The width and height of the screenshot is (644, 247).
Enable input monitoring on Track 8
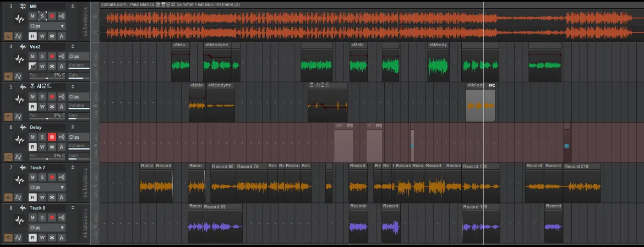(x=61, y=217)
